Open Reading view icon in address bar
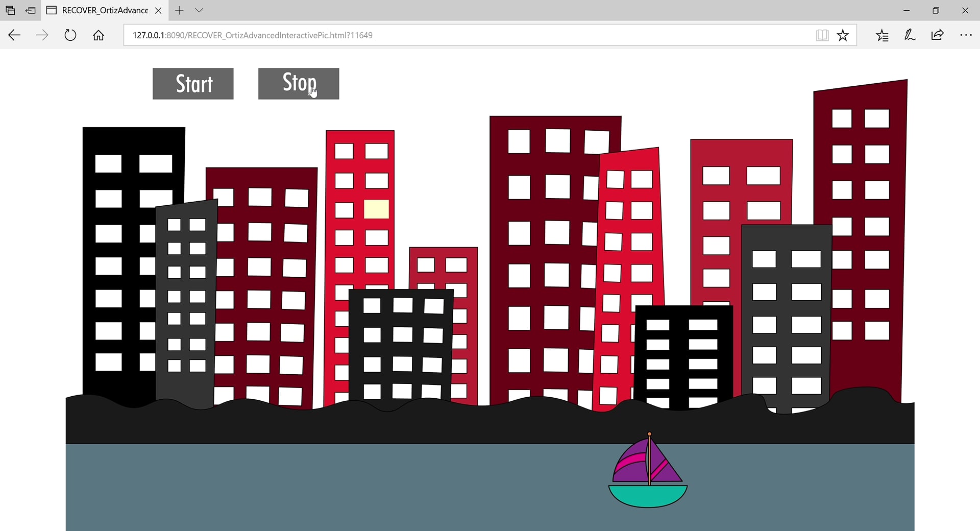The image size is (980, 531). pyautogui.click(x=822, y=35)
